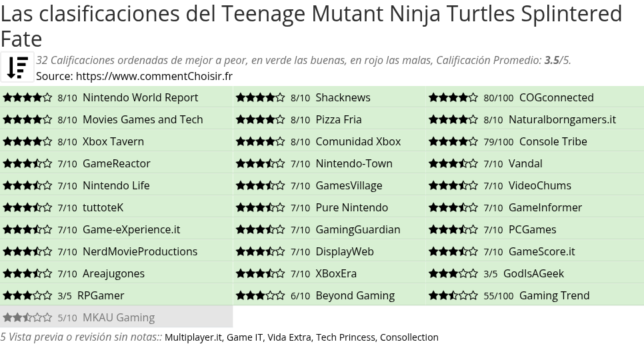
Task: Click the stars next to GodIsAGeek
Action: (453, 273)
